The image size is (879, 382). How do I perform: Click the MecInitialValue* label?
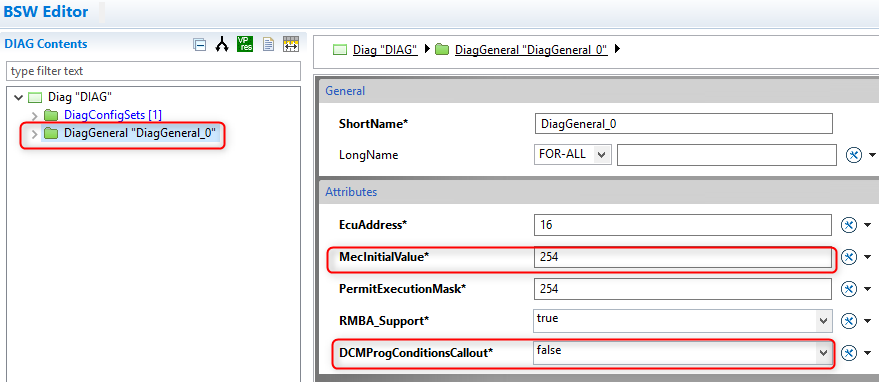point(384,257)
